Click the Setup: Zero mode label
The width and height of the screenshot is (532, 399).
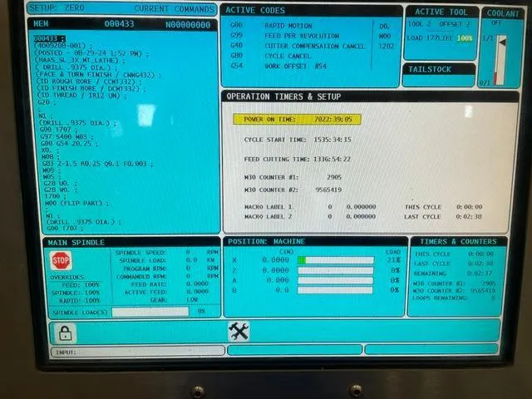click(57, 7)
